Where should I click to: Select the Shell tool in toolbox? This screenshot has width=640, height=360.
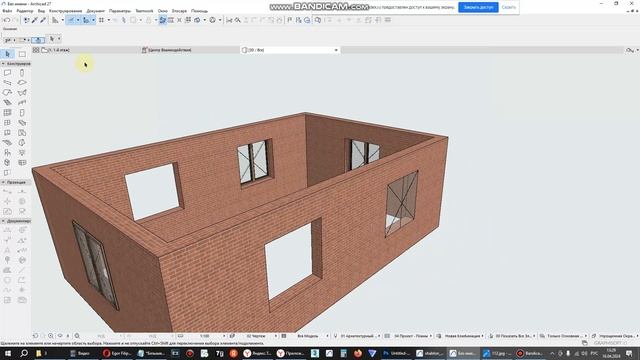coord(22,93)
